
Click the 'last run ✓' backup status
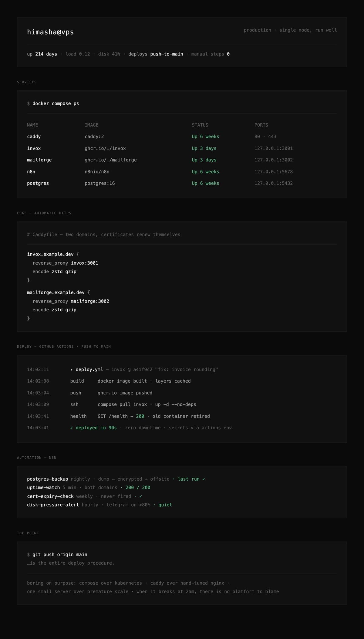click(191, 479)
